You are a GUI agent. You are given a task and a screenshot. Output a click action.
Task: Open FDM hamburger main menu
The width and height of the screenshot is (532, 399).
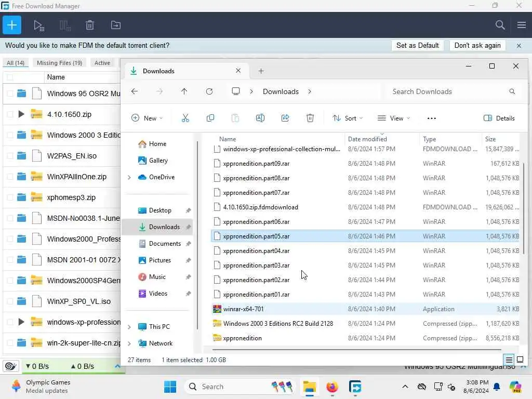(x=522, y=25)
